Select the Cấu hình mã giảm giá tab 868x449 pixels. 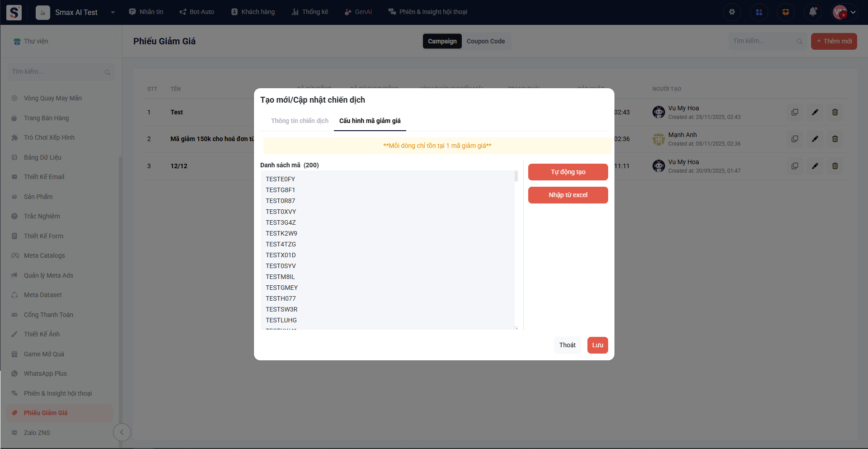pos(370,121)
